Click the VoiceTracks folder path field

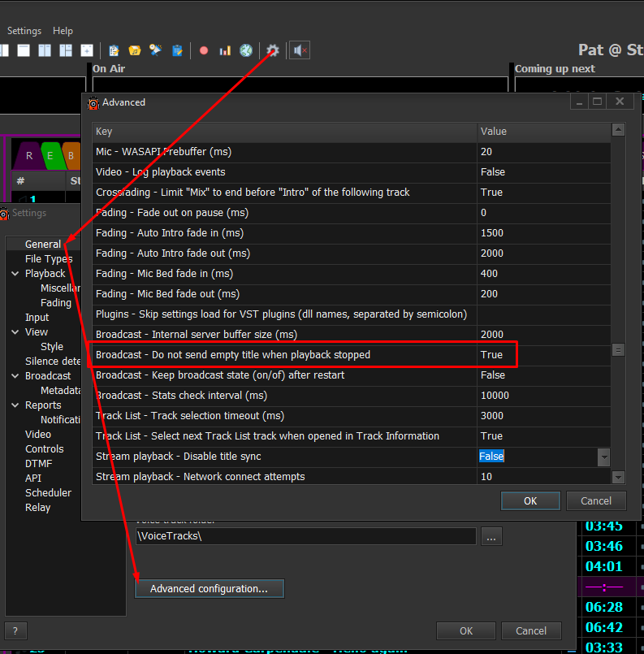[305, 536]
